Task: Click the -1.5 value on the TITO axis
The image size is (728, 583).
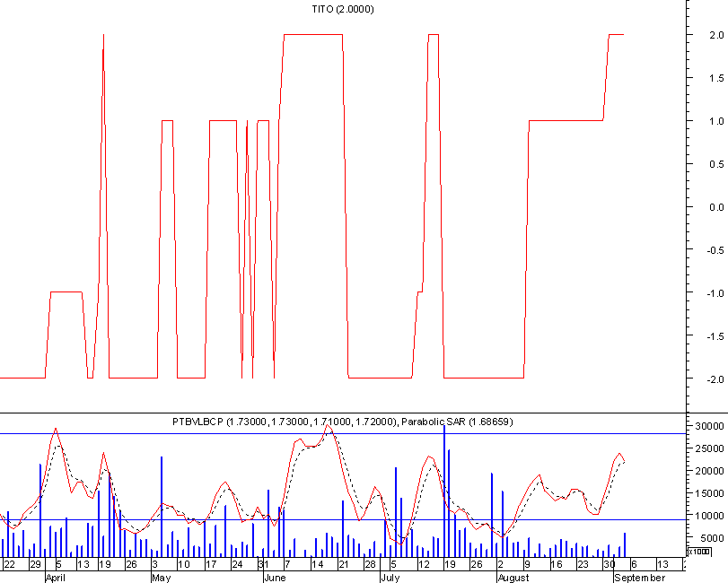Action: pyautogui.click(x=715, y=336)
